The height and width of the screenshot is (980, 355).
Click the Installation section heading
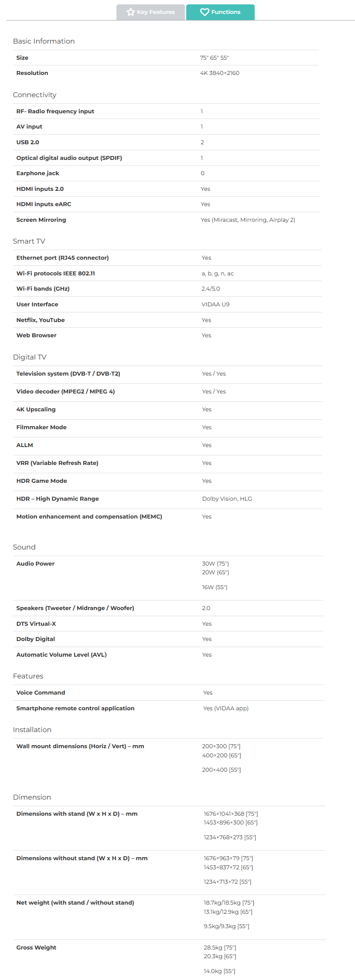tap(32, 730)
